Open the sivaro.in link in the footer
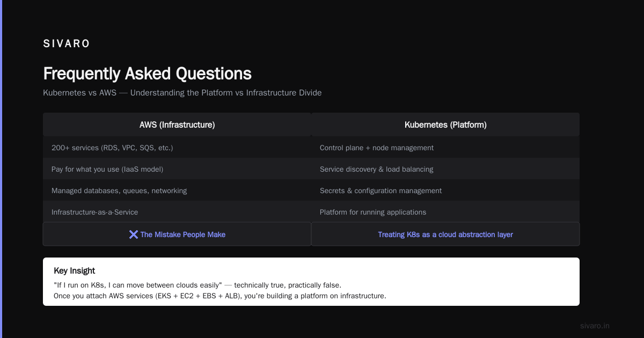Image resolution: width=644 pixels, height=338 pixels. (595, 326)
